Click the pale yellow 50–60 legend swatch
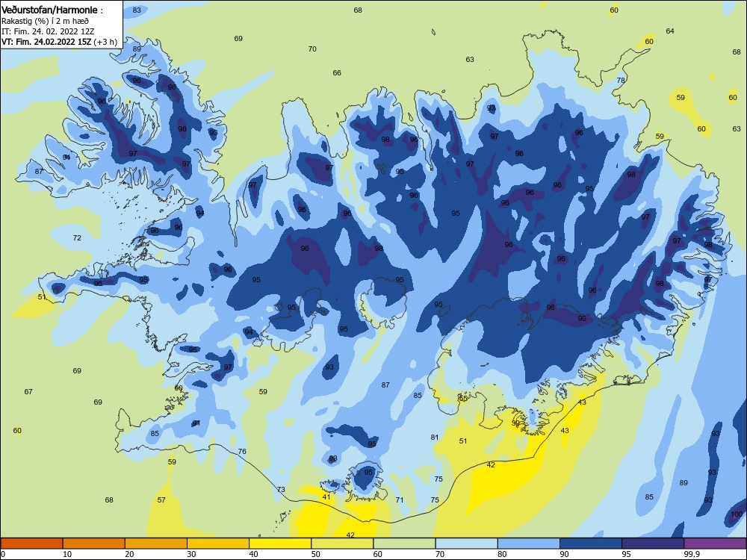This screenshot has height=560, width=747. [342, 544]
